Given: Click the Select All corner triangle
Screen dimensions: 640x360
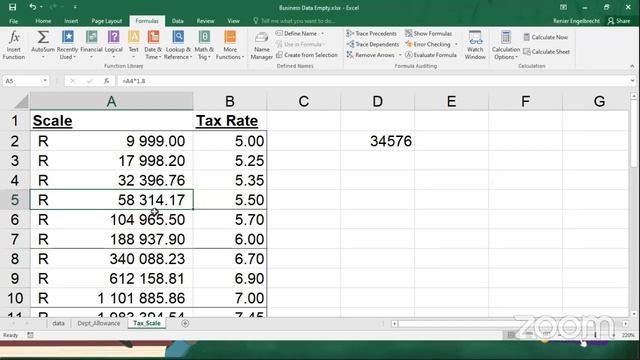Looking at the screenshot, I should [x=20, y=102].
